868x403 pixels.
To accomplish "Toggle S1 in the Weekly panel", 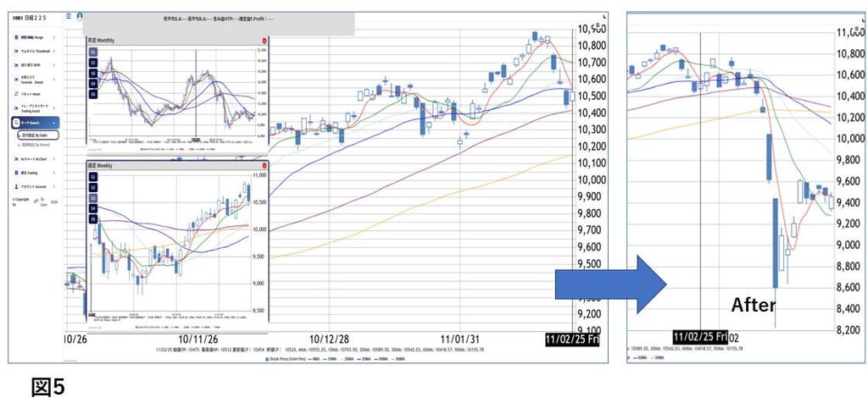I will (93, 177).
